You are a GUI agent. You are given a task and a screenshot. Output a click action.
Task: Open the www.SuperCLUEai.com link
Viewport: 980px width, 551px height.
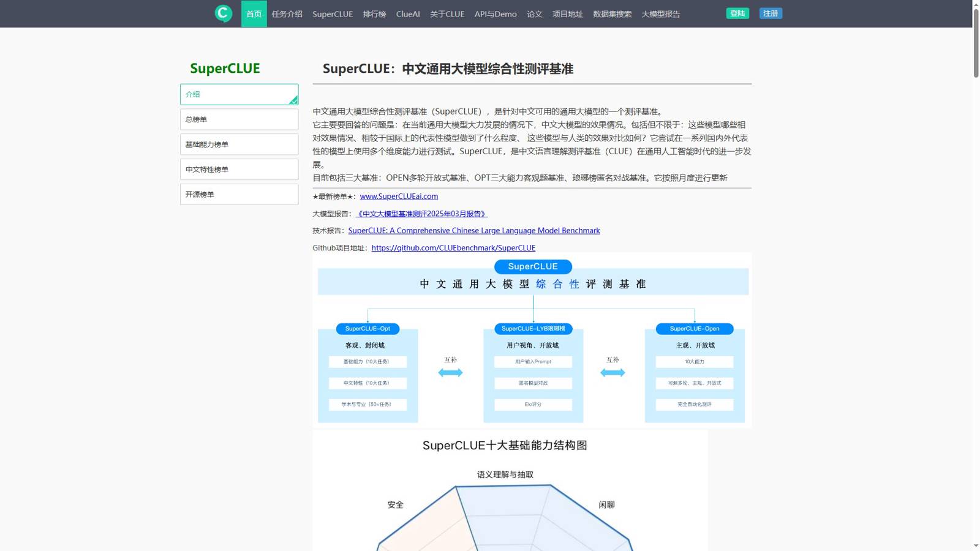point(399,197)
